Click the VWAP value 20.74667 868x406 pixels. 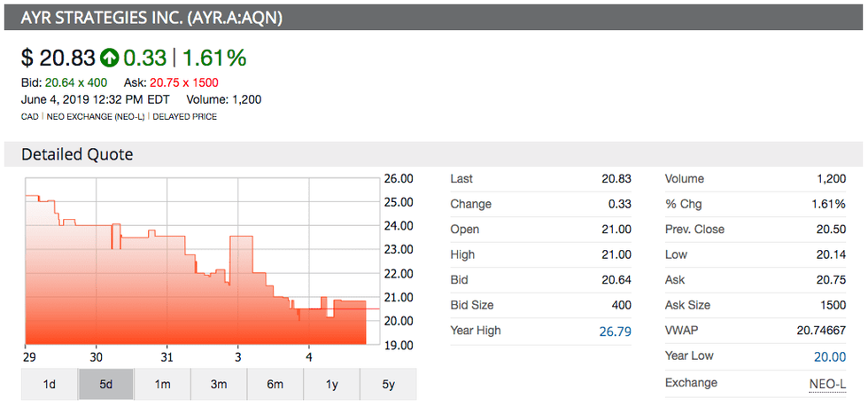(x=819, y=331)
